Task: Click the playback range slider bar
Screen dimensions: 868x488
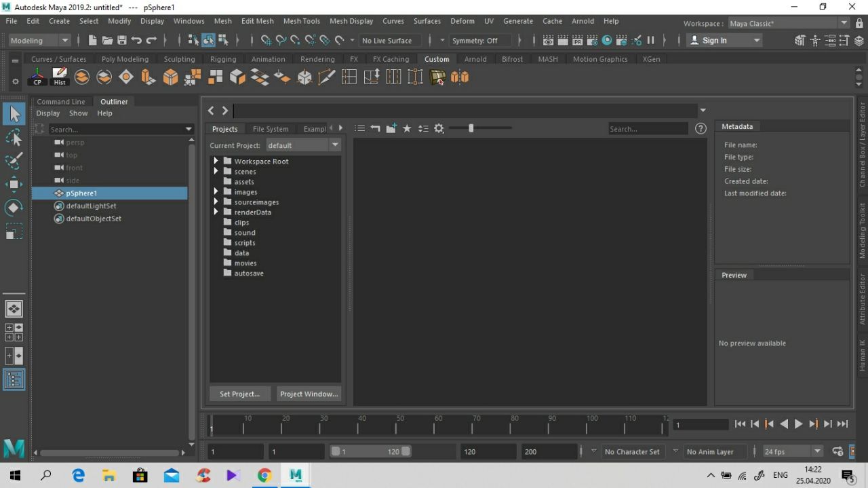Action: tap(370, 451)
